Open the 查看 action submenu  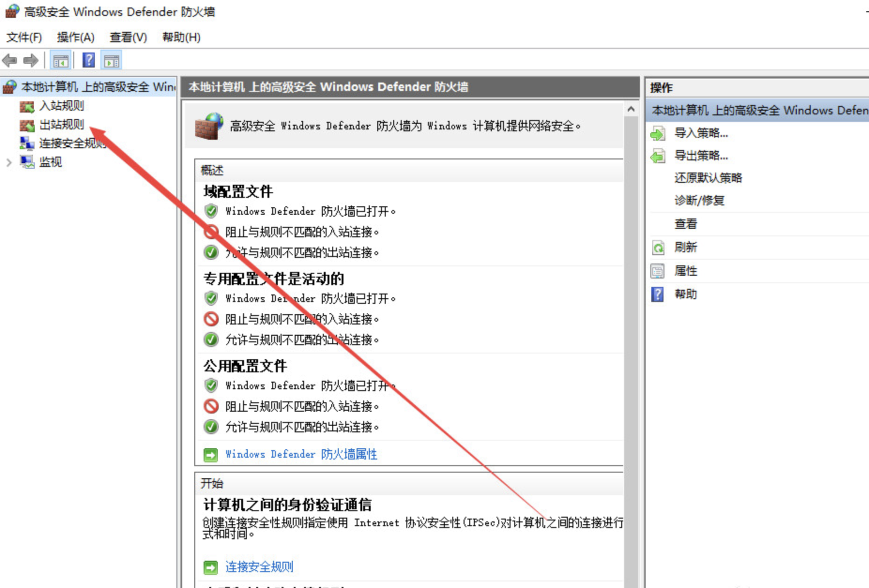click(x=686, y=224)
